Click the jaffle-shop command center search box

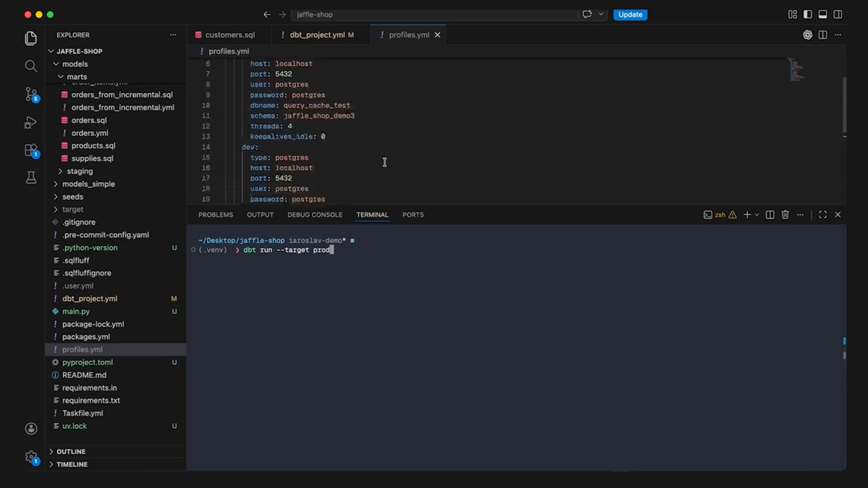click(x=434, y=14)
